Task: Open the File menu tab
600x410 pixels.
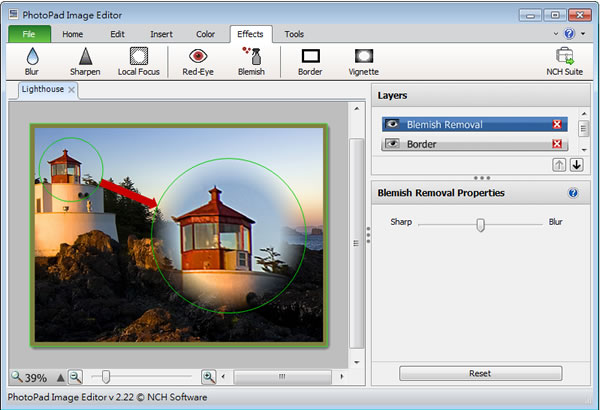Action: pyautogui.click(x=29, y=34)
